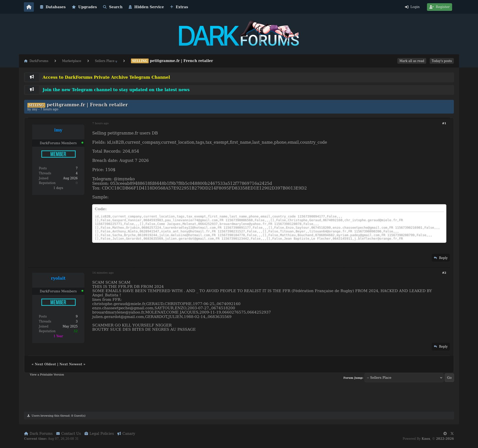Reply to ryolait's post

[x=441, y=347]
